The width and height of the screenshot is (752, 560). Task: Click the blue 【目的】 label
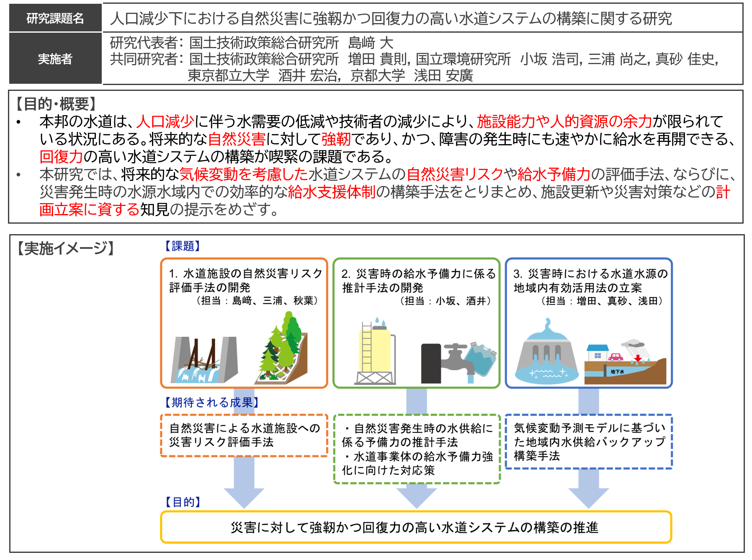(183, 502)
